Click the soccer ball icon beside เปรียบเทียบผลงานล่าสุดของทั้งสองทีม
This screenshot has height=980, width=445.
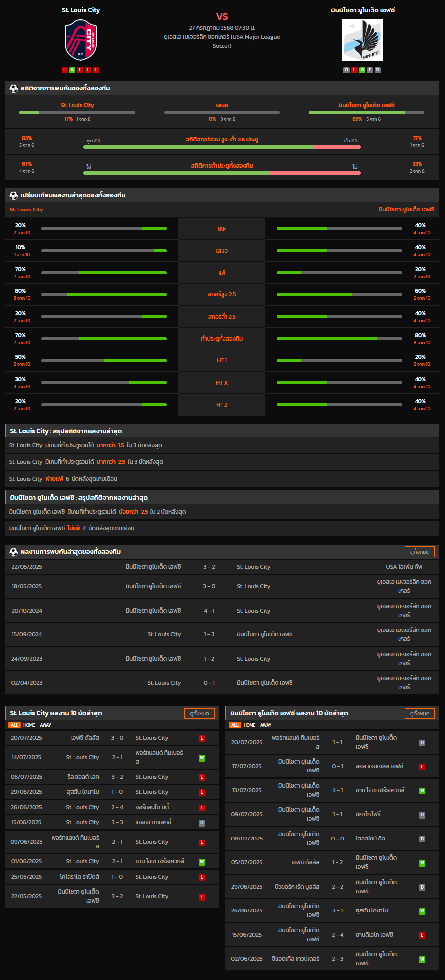click(13, 195)
